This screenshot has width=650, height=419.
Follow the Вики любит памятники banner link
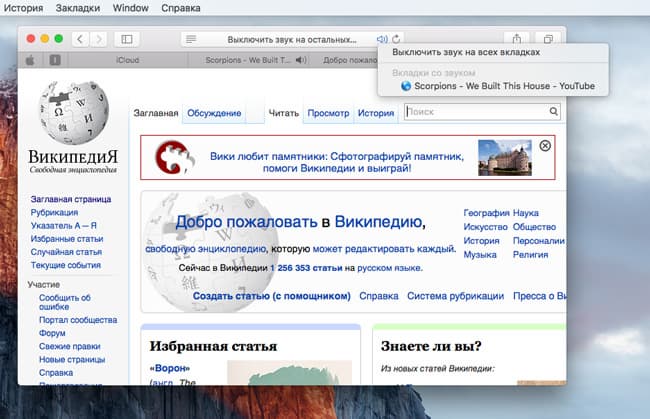click(337, 162)
